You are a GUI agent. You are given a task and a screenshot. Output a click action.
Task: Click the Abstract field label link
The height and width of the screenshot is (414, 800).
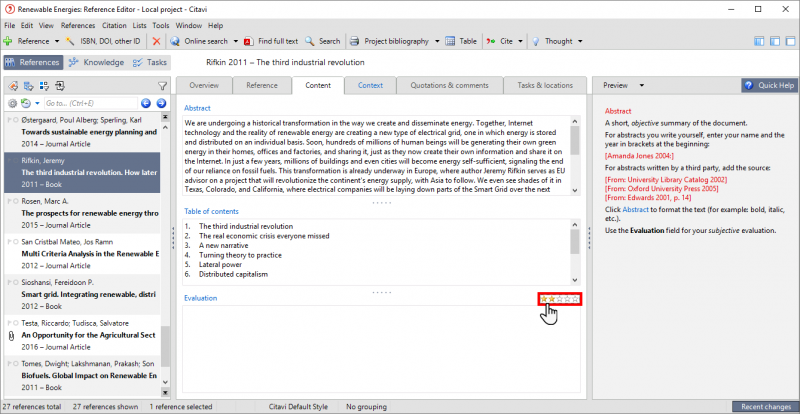click(197, 108)
